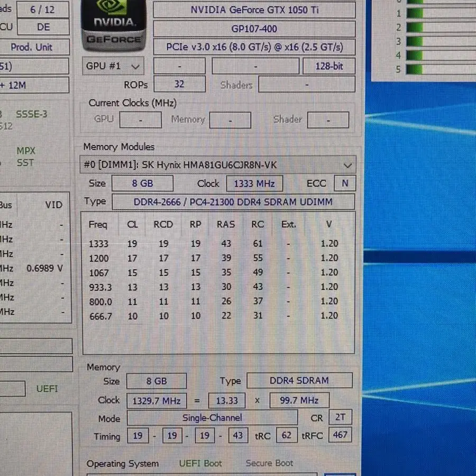Click the UEFI Boot label

pos(200,463)
